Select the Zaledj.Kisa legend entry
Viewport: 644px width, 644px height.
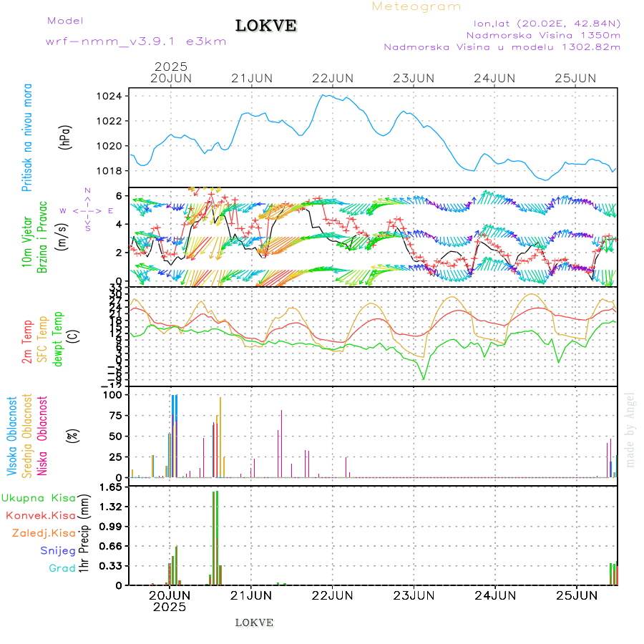pyautogui.click(x=44, y=533)
